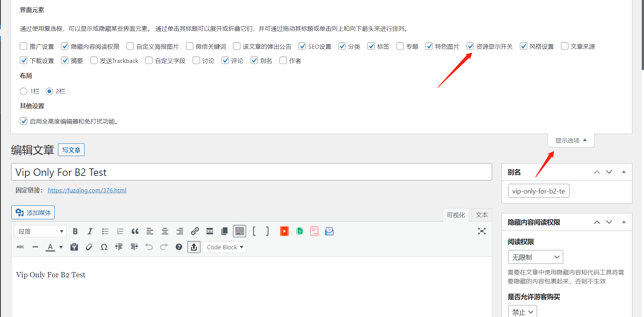Open the fuzqing.com permalink
This screenshot has height=317, width=644.
(x=87, y=190)
